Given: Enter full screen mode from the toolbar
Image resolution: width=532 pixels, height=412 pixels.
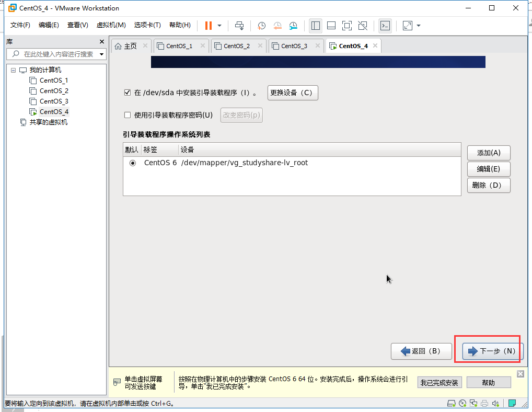Looking at the screenshot, I should tap(347, 26).
